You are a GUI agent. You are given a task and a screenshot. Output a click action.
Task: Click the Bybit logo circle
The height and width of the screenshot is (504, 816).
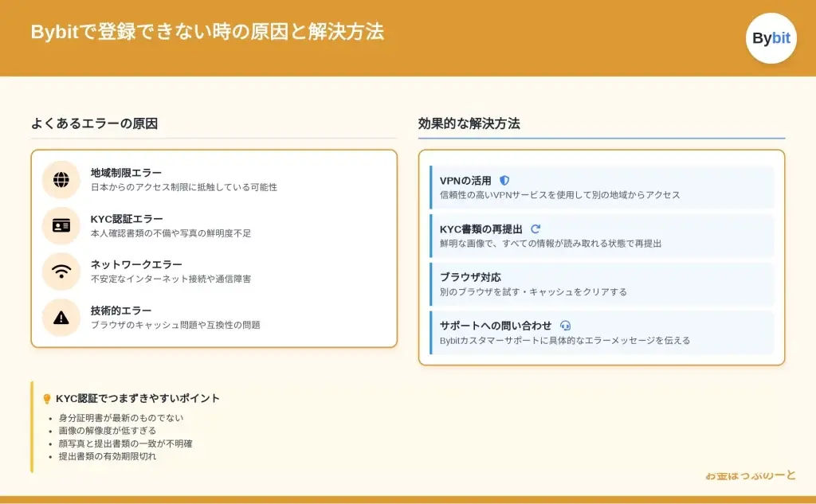tap(771, 38)
